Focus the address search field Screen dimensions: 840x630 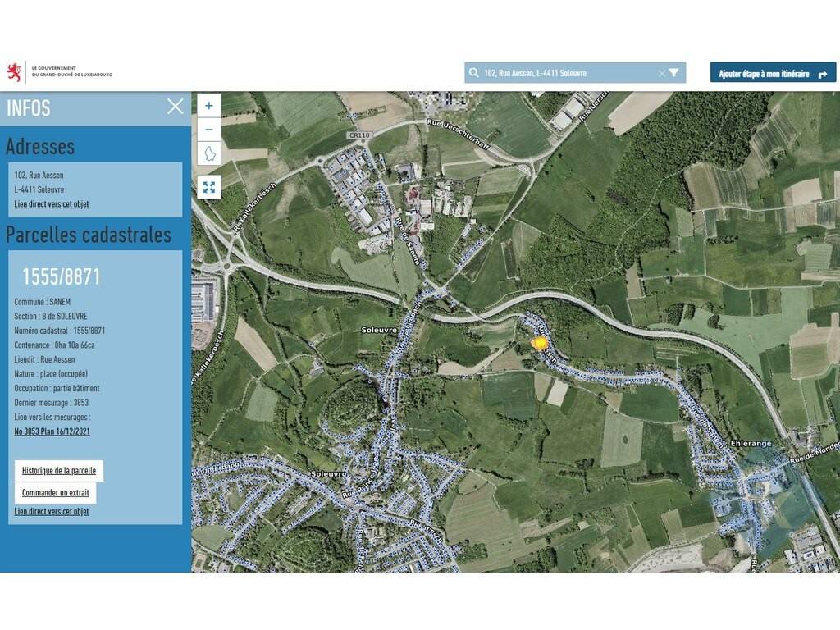[x=566, y=73]
